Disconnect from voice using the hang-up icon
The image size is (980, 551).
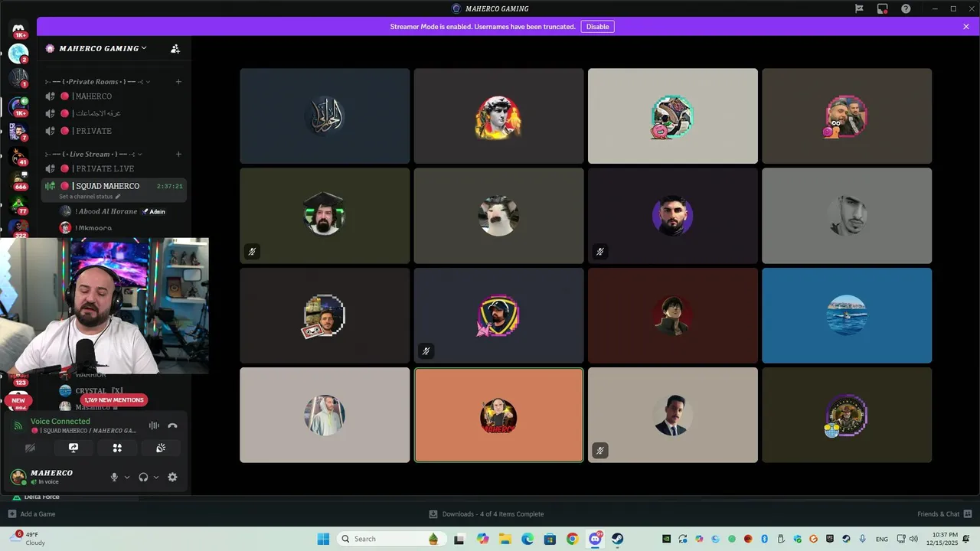coord(172,425)
